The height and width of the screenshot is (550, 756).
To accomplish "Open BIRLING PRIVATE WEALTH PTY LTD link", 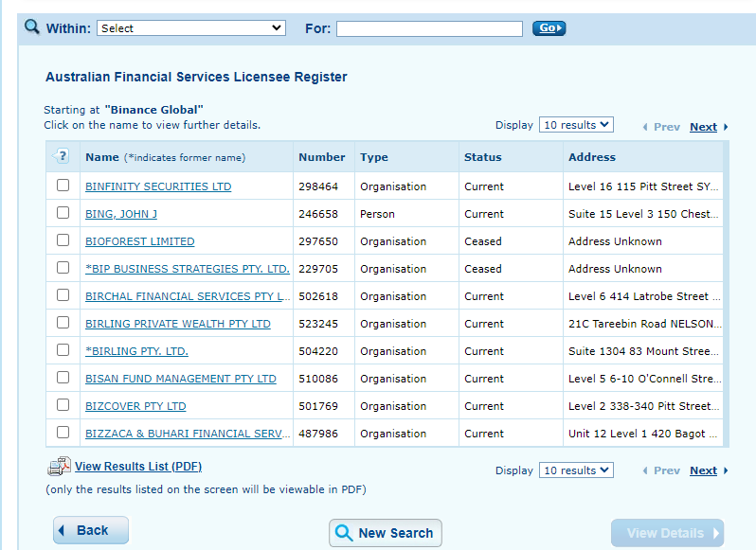I will [178, 324].
